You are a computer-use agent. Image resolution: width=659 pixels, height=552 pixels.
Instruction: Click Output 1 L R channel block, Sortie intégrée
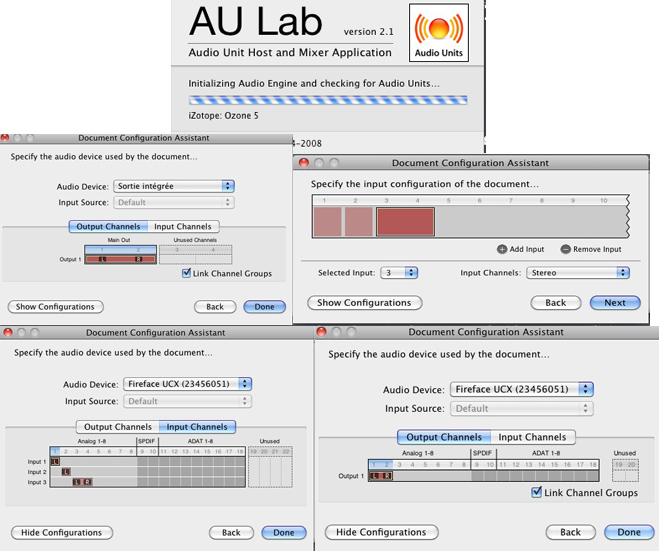point(121,259)
